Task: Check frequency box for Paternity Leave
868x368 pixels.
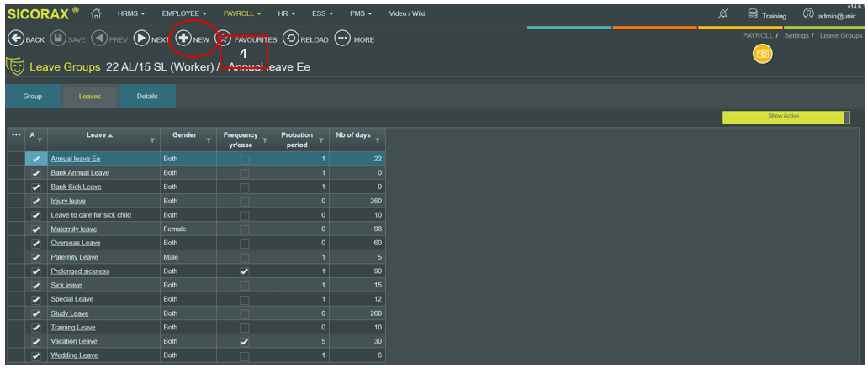Action: click(244, 257)
